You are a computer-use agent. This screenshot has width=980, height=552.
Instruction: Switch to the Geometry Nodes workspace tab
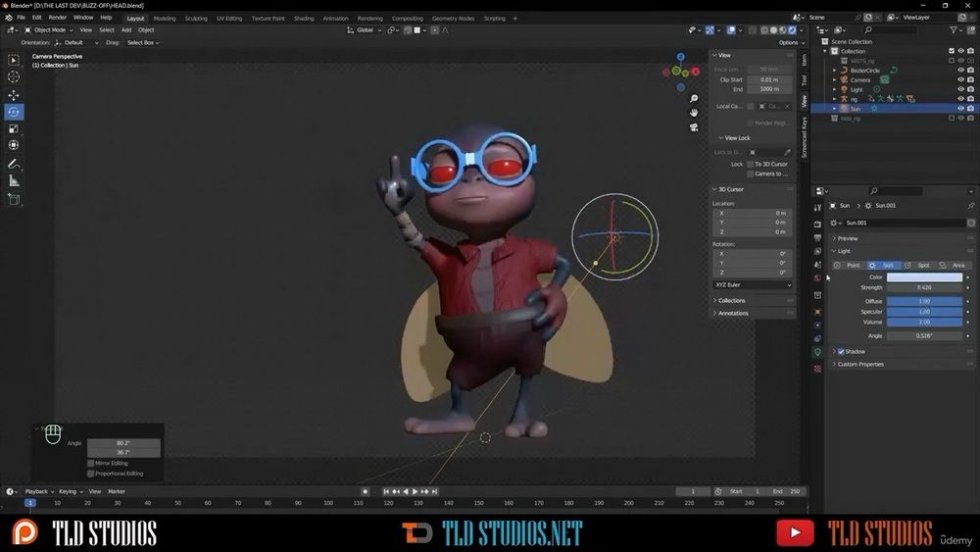tap(453, 18)
